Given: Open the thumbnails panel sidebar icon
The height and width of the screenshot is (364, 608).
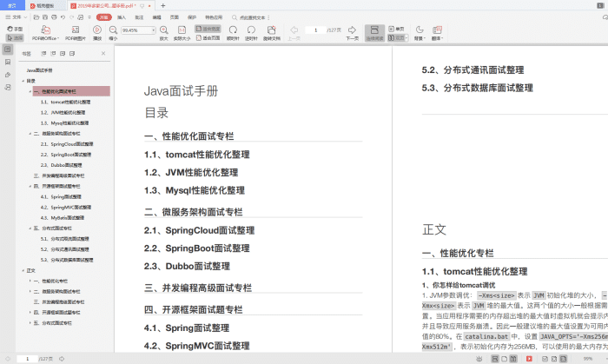Looking at the screenshot, I should tap(8, 62).
